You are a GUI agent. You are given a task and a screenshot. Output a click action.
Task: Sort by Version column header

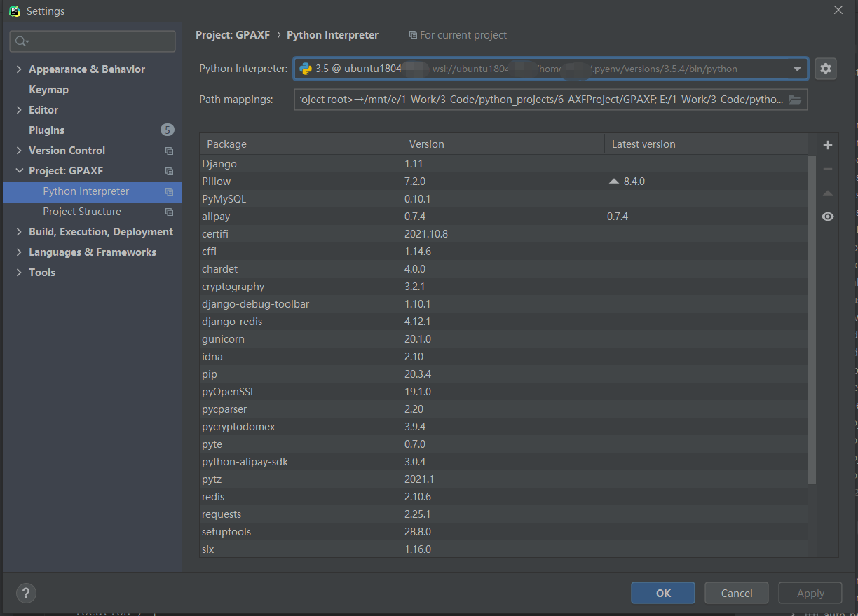point(503,144)
